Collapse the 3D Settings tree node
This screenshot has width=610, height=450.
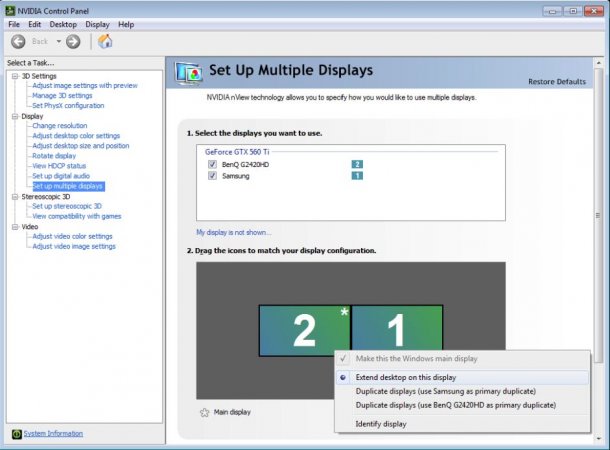15,76
